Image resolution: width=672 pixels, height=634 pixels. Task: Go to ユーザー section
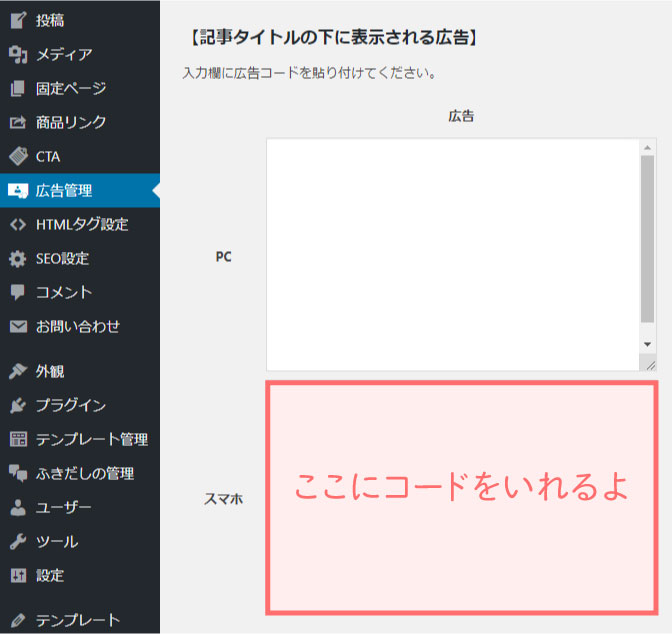click(80, 507)
